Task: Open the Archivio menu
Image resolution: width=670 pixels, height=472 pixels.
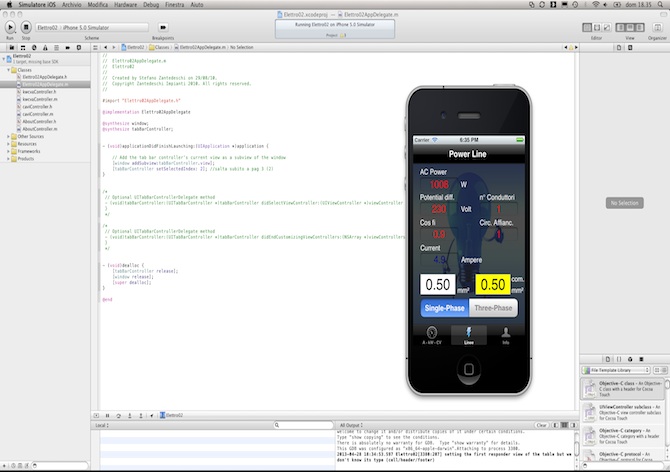Action: [x=71, y=5]
